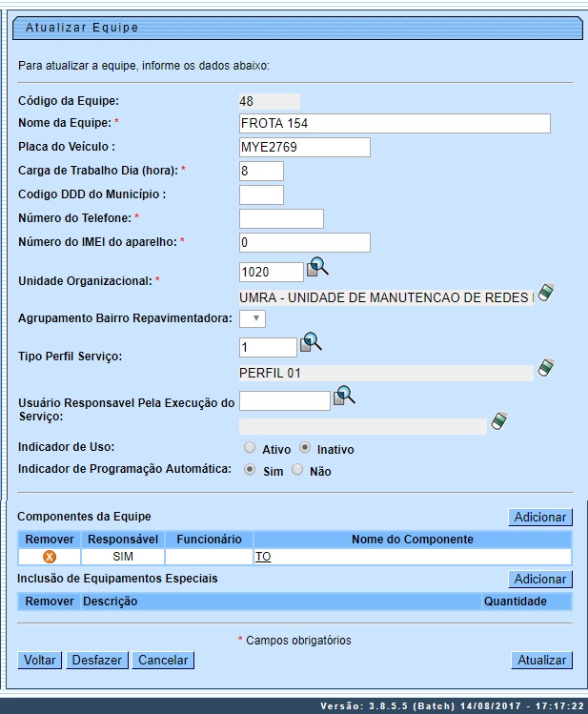Open the TO component name link

point(263,557)
